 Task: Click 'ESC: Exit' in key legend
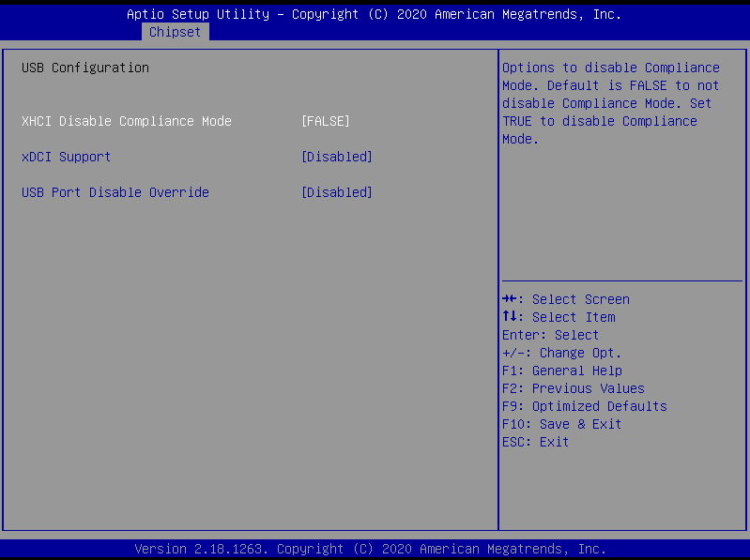coord(535,442)
